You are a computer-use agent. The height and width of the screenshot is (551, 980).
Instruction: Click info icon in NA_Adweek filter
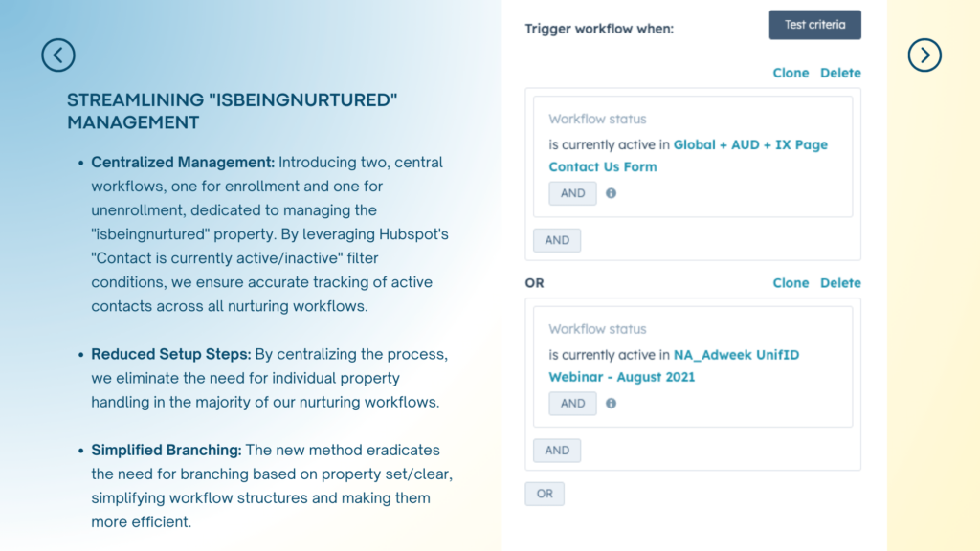(612, 404)
